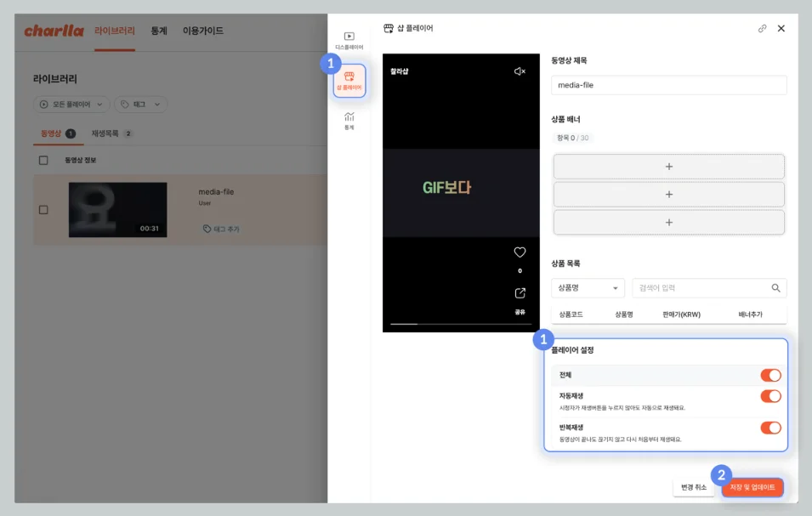Toggle the 전체 player setting switch

(x=770, y=375)
